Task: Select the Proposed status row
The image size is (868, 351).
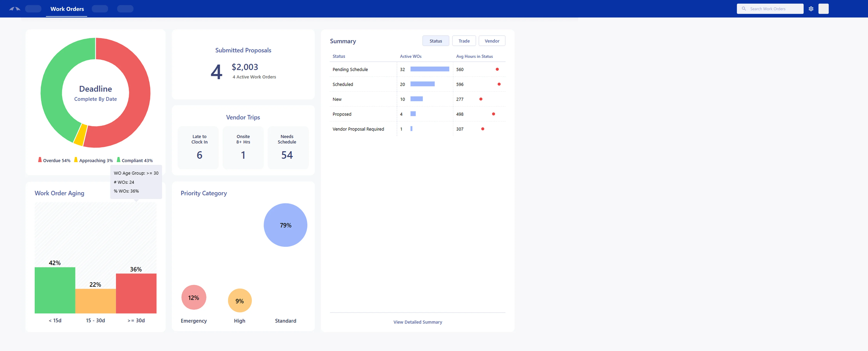Action: 417,114
